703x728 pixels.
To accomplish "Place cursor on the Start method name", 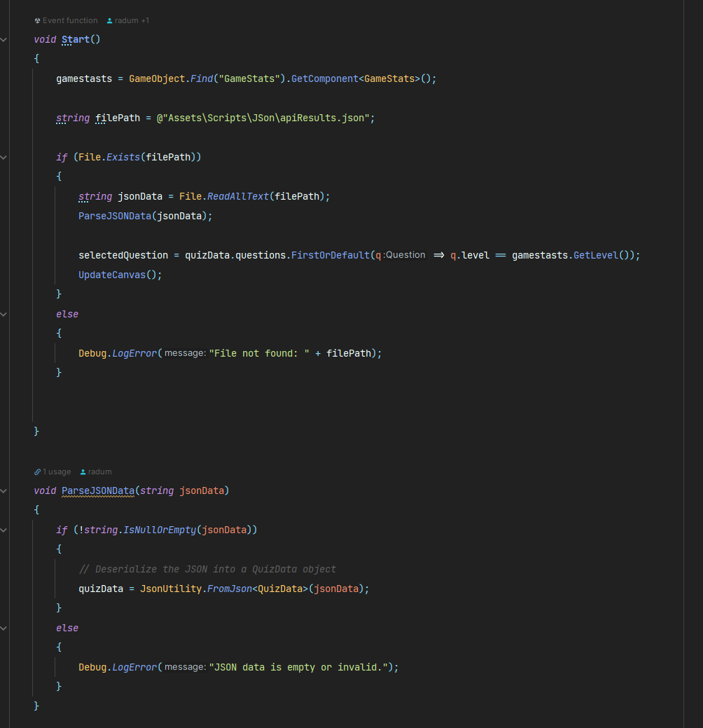I will 76,40.
